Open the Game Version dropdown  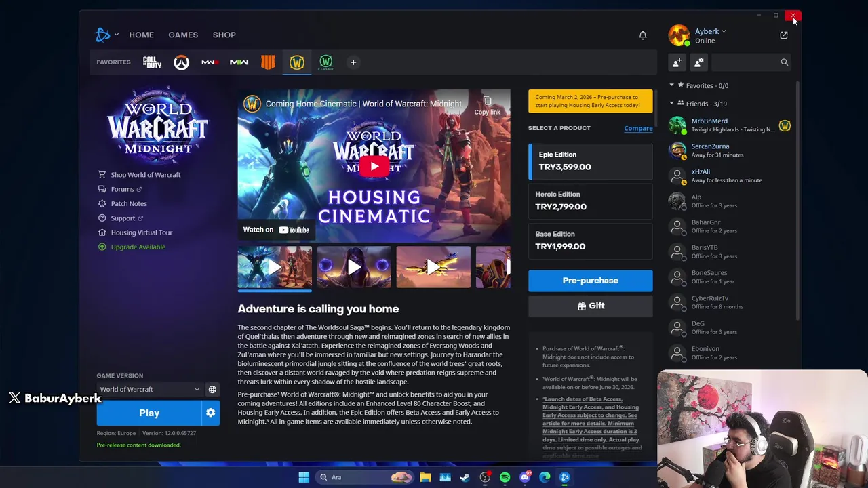[149, 389]
